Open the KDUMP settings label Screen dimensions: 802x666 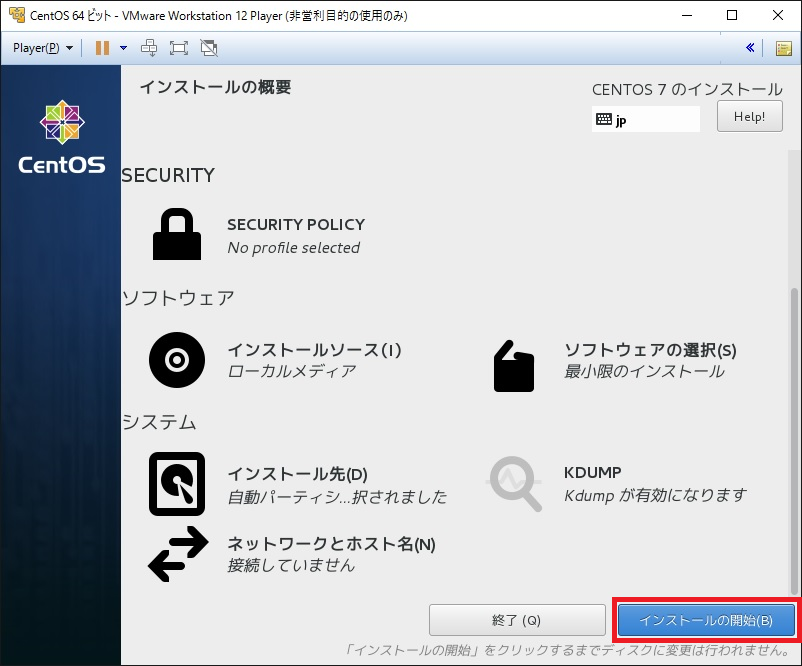[x=592, y=472]
